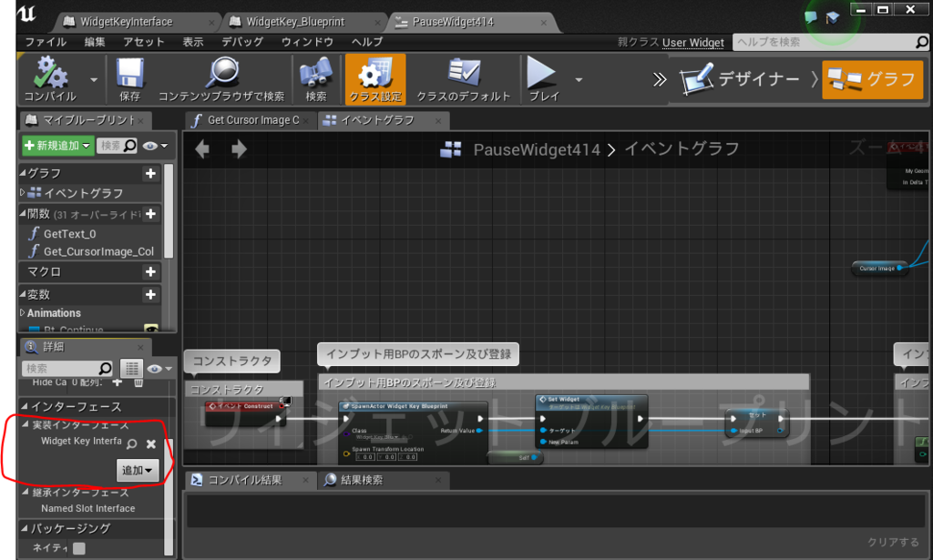Screen dimensions: 933x560
Task: Open the 表示 menu
Action: point(193,42)
